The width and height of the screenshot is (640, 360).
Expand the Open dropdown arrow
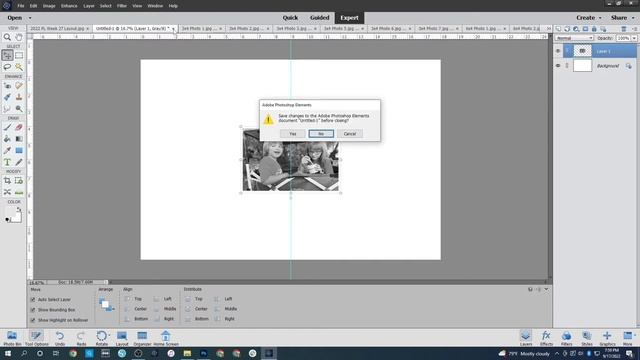pyautogui.click(x=30, y=18)
